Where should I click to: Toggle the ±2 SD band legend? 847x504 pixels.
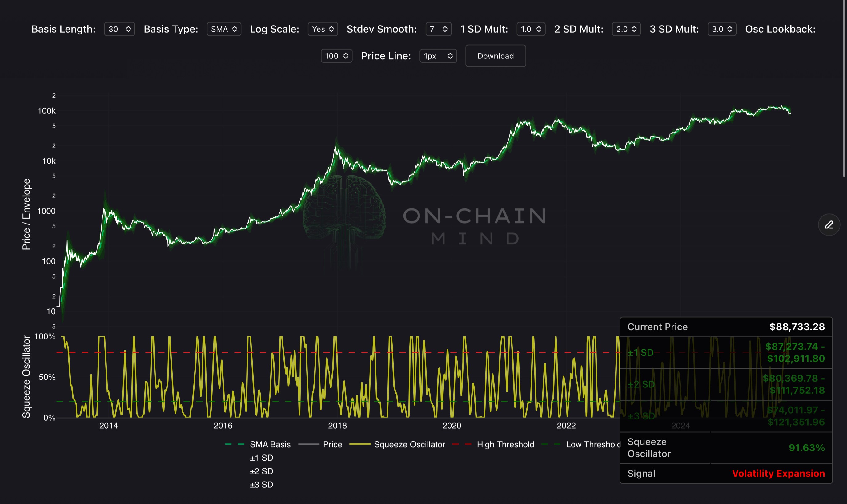coord(261,471)
